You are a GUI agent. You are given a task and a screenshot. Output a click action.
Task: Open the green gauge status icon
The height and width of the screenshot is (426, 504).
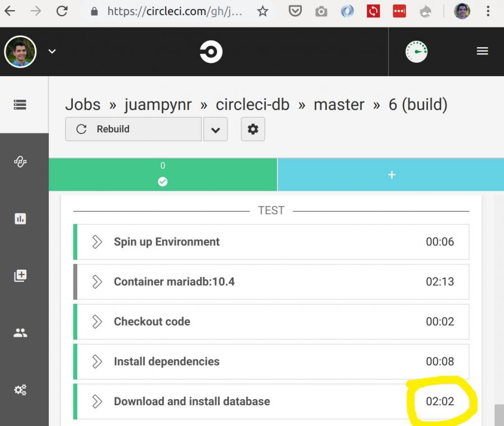click(416, 52)
